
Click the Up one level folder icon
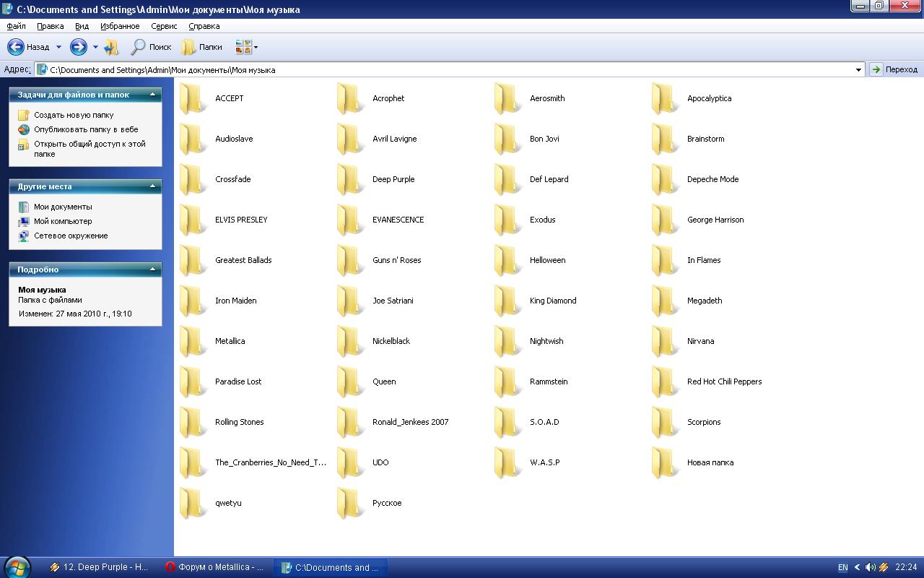(x=111, y=48)
